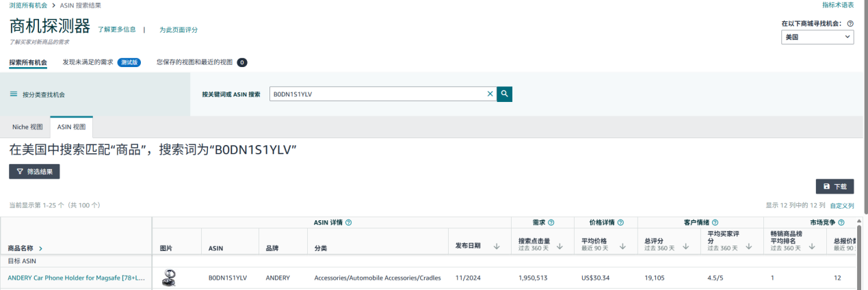Click the 按分类查找机会 label
This screenshot has width=868, height=290.
pos(44,95)
